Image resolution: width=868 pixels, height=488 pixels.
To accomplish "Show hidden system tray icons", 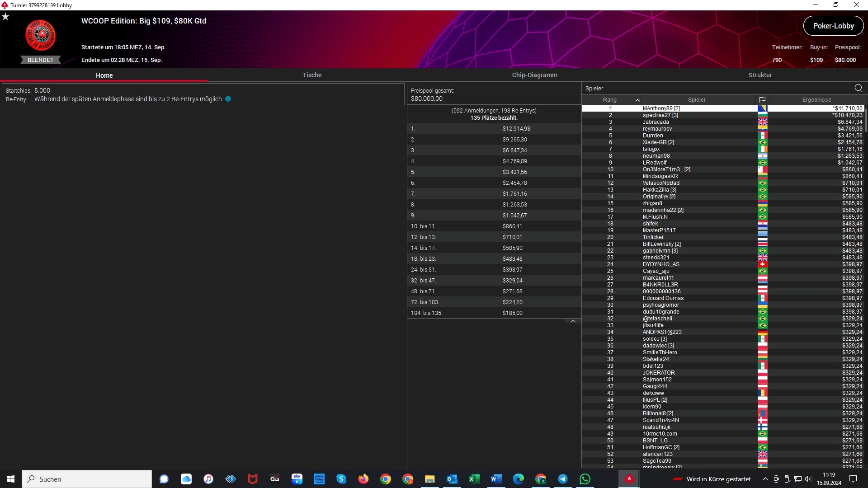I will (x=765, y=479).
